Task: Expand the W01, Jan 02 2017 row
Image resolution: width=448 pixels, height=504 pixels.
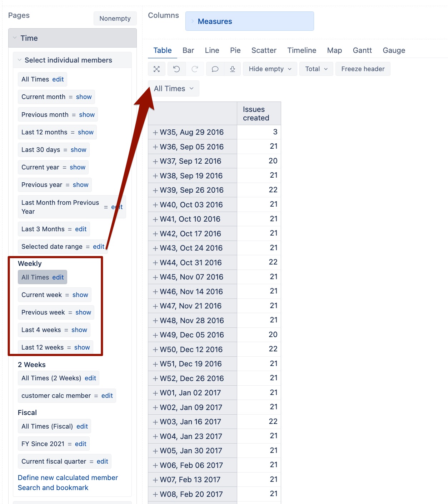Action: click(155, 393)
